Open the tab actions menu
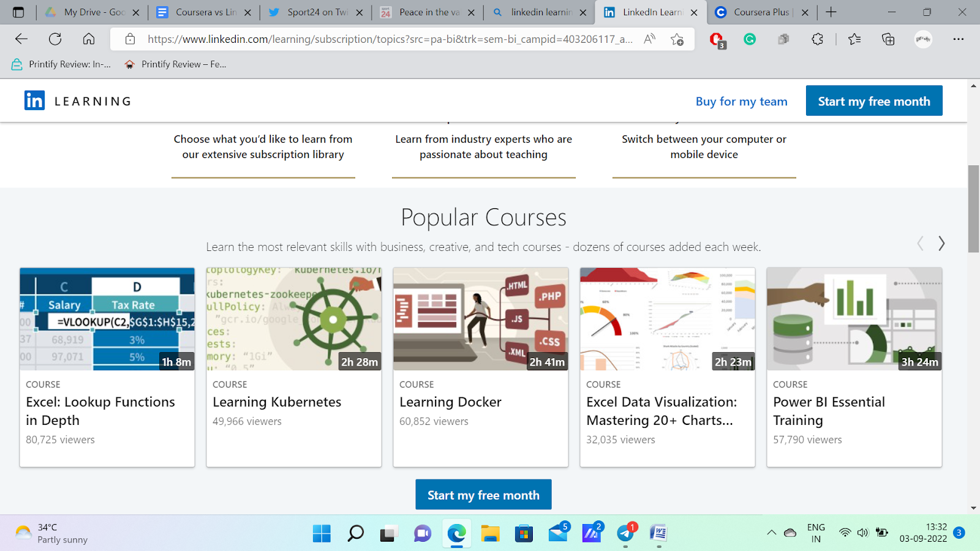The width and height of the screenshot is (980, 551). pos(18,12)
